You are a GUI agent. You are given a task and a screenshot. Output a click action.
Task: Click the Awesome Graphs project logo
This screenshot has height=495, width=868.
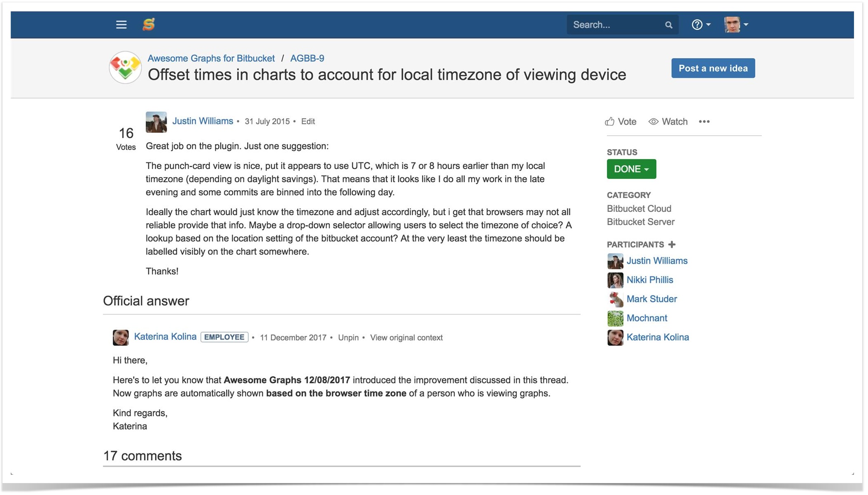pyautogui.click(x=125, y=67)
